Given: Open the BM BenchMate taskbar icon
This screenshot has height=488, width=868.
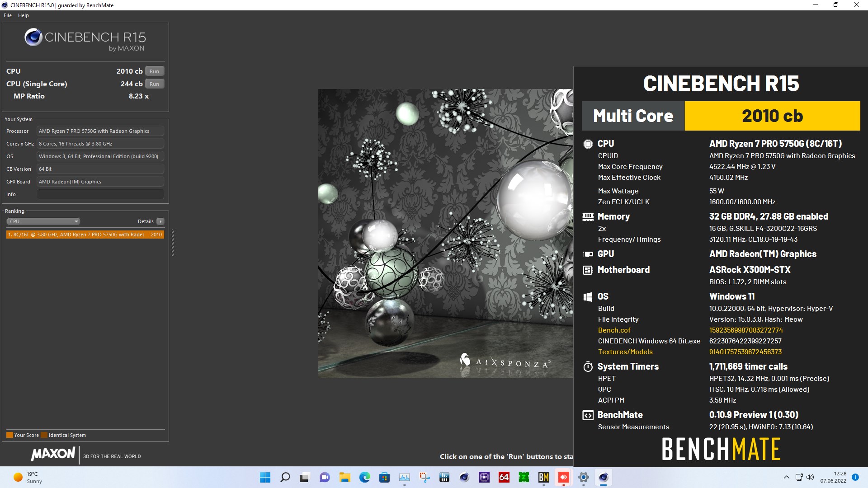Looking at the screenshot, I should [x=544, y=477].
